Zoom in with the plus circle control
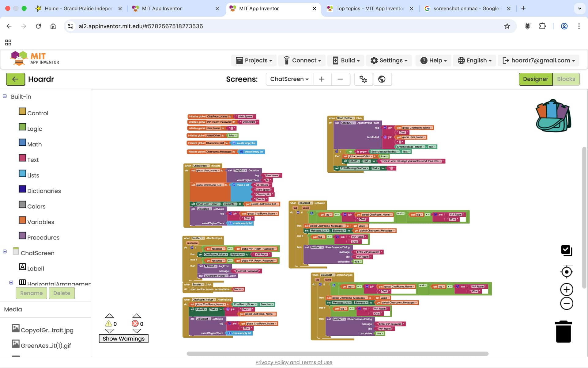Screen dimensions: 588x368 click(567, 289)
